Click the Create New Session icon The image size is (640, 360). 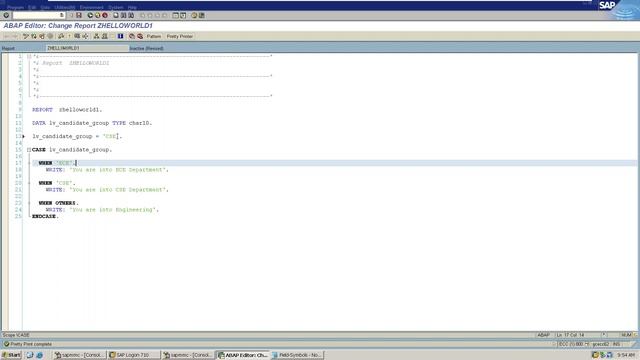point(176,15)
